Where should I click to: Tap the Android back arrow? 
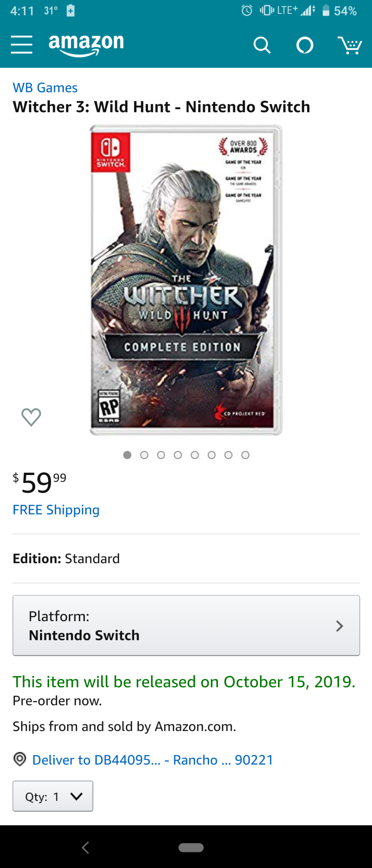[86, 847]
